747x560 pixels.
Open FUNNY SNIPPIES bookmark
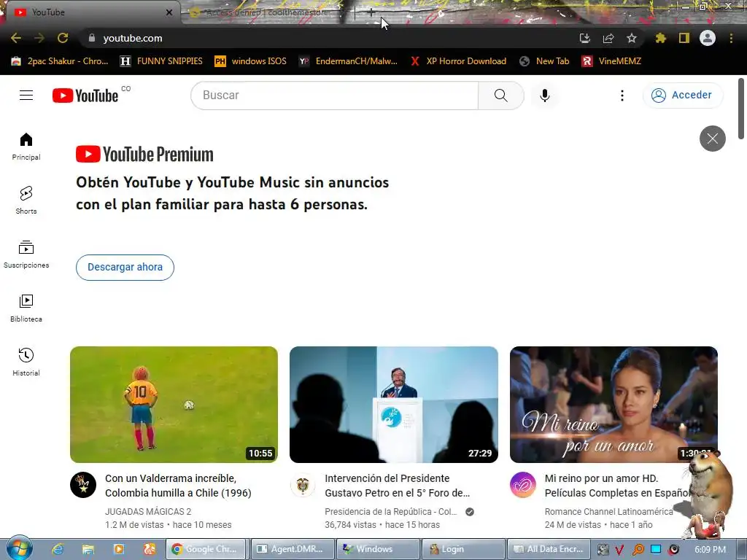(161, 61)
